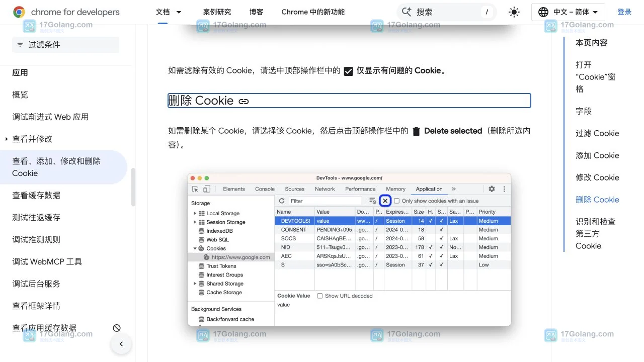This screenshot has width=644, height=362.
Task: Click inspect element arrow icon in DevTools
Action: (x=195, y=189)
